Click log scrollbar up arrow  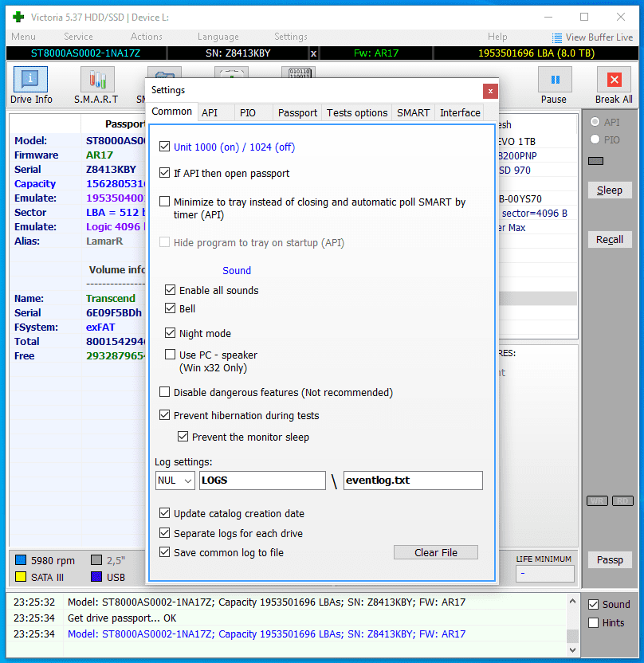pyautogui.click(x=572, y=602)
